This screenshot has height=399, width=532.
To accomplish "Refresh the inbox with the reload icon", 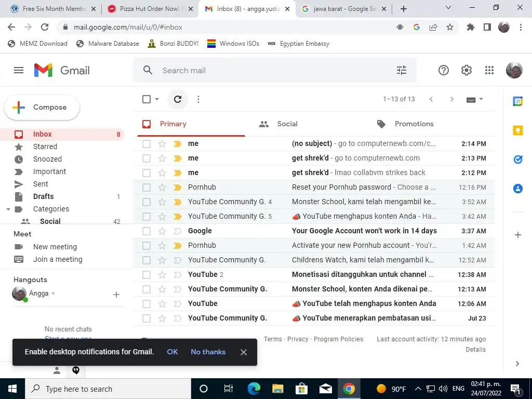I will [178, 99].
